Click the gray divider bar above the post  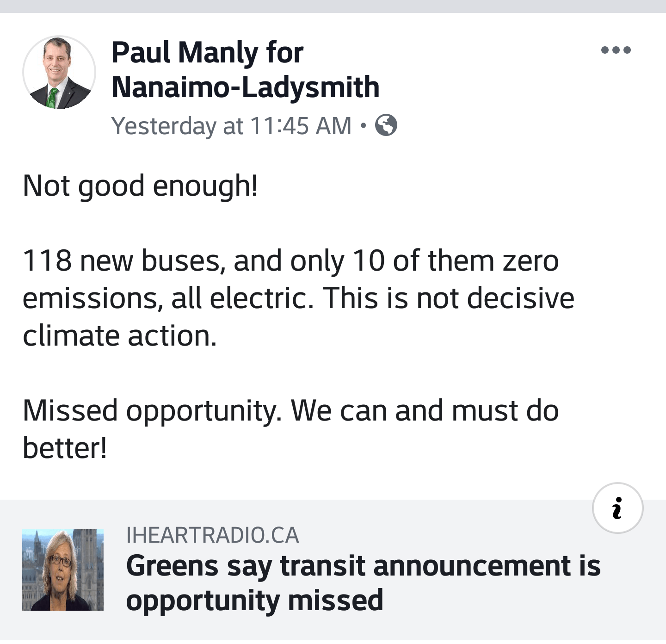(x=333, y=6)
